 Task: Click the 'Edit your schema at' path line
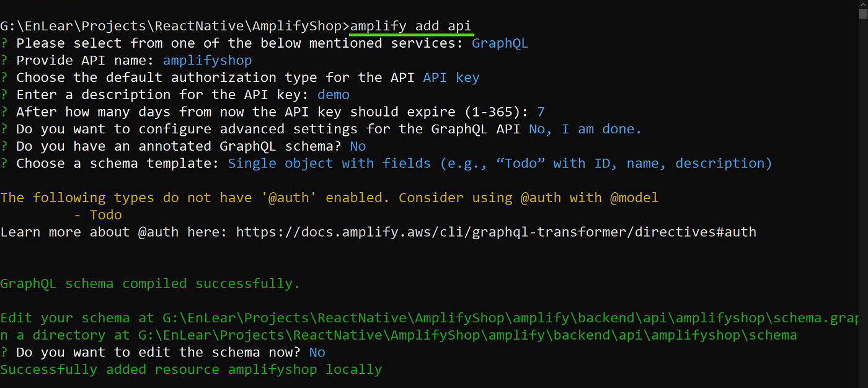pyautogui.click(x=430, y=318)
